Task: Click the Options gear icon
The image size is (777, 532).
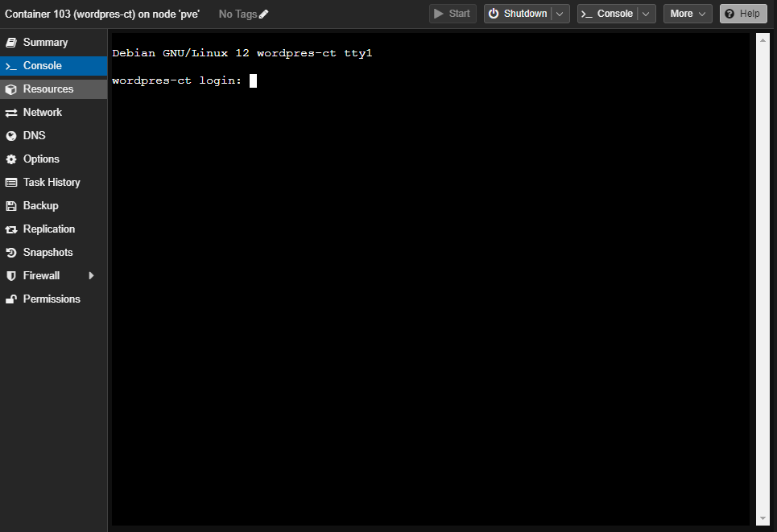Action: coord(11,159)
